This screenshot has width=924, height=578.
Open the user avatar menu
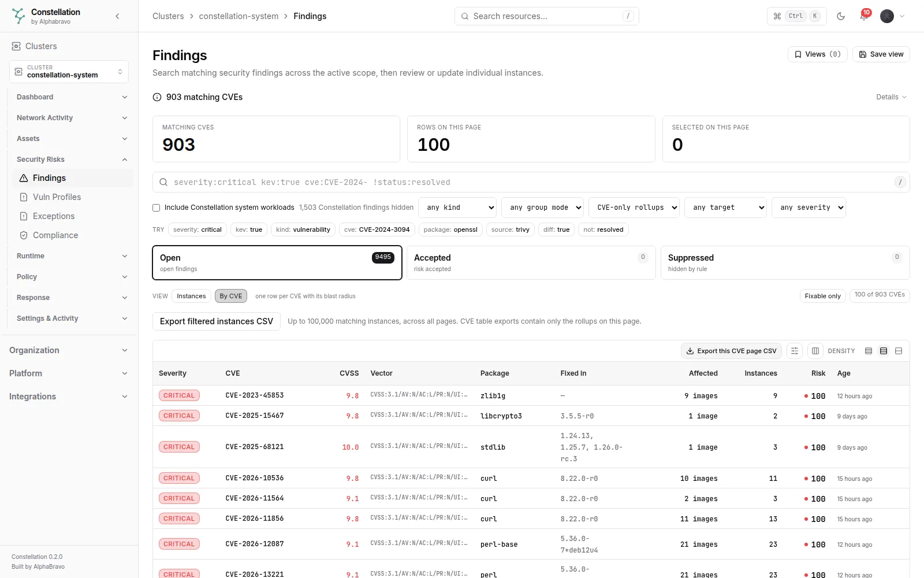tap(892, 16)
